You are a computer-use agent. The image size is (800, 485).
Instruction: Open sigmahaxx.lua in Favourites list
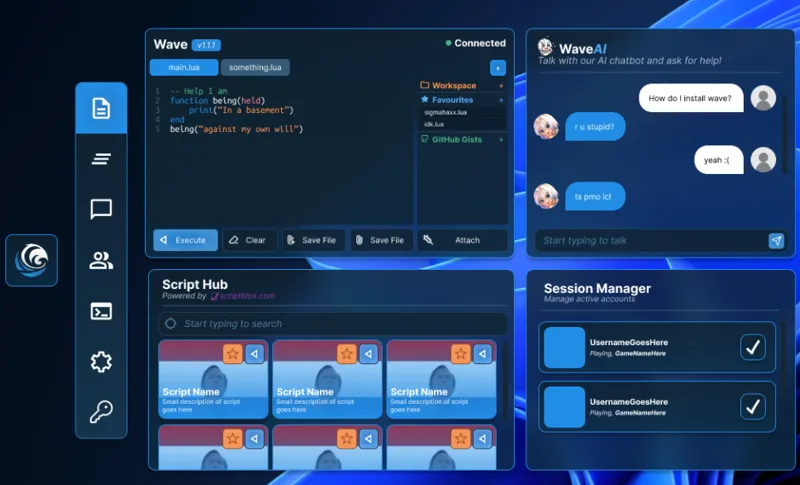click(446, 113)
